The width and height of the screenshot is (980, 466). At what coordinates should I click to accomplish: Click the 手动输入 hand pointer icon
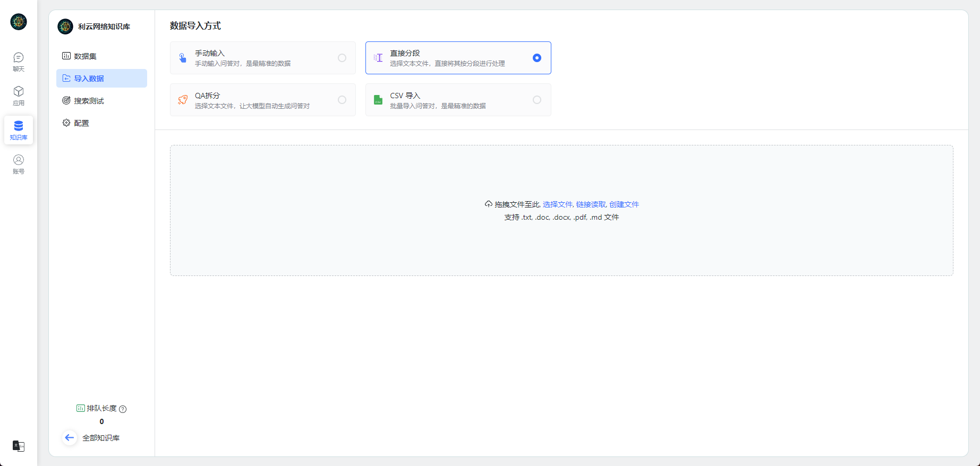click(183, 58)
